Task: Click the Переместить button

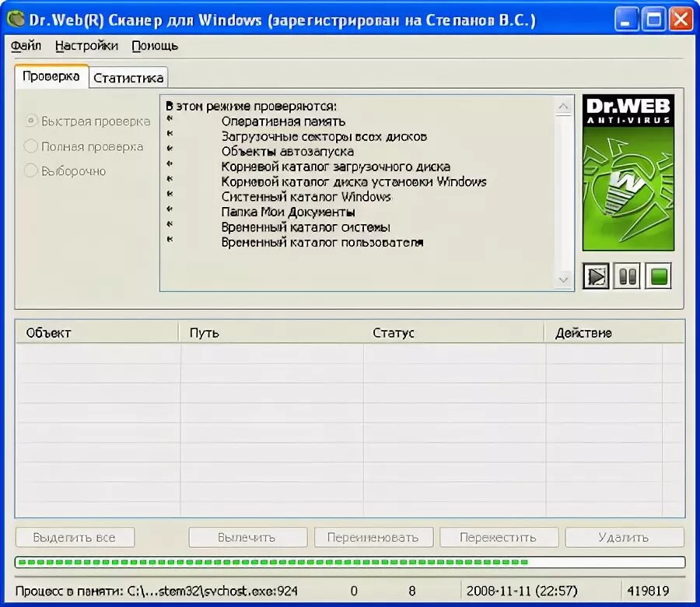Action: 499,537
